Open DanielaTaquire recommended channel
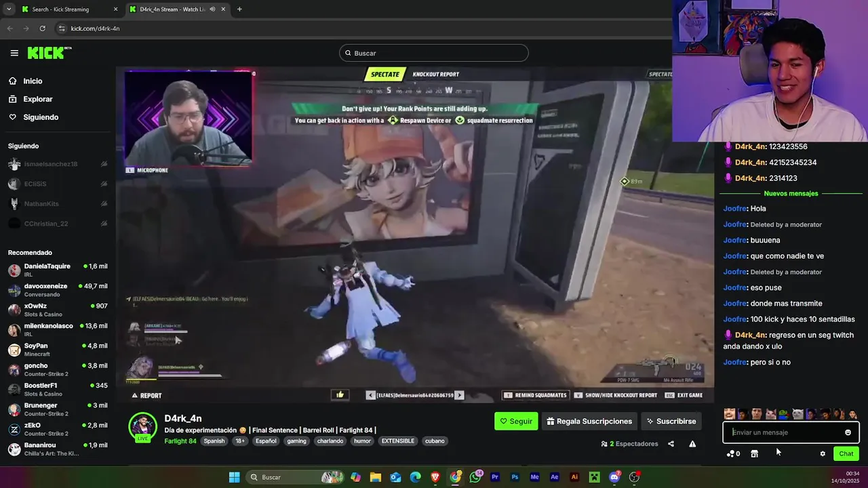 tap(58, 270)
